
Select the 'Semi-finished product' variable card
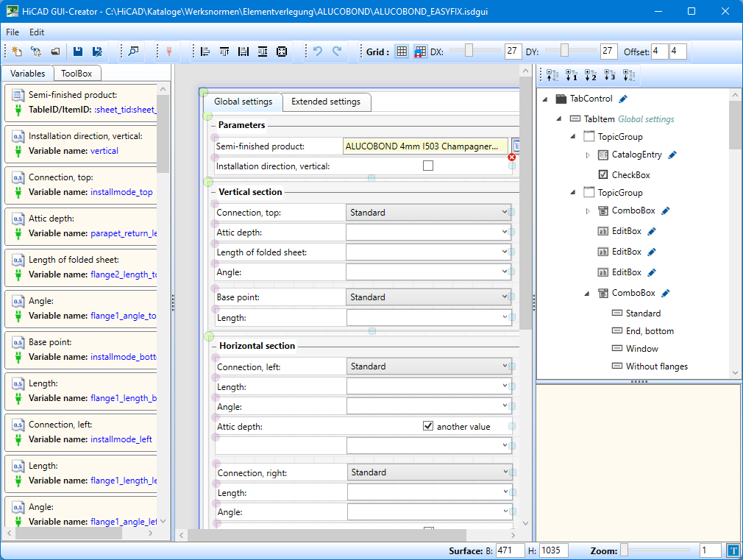pos(81,102)
